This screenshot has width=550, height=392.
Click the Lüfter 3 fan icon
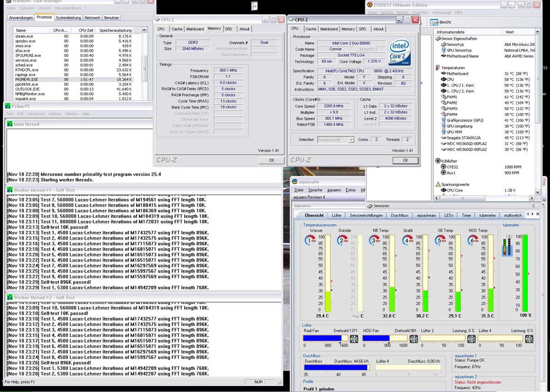tap(472, 339)
